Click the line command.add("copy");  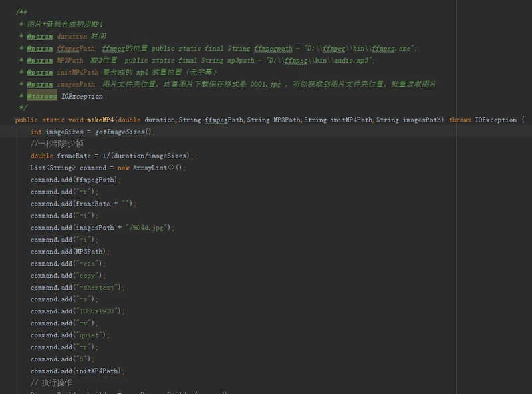(68, 276)
